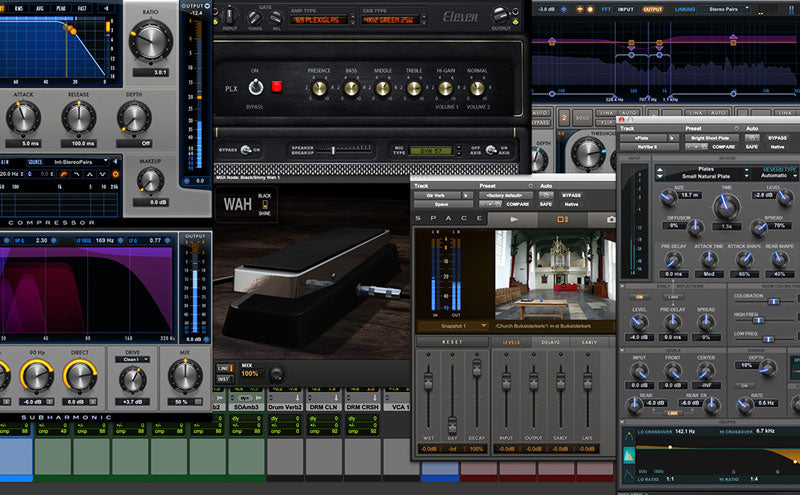Click the Eleven Output knob
Viewport: 800px width, 495px height.
500,15
